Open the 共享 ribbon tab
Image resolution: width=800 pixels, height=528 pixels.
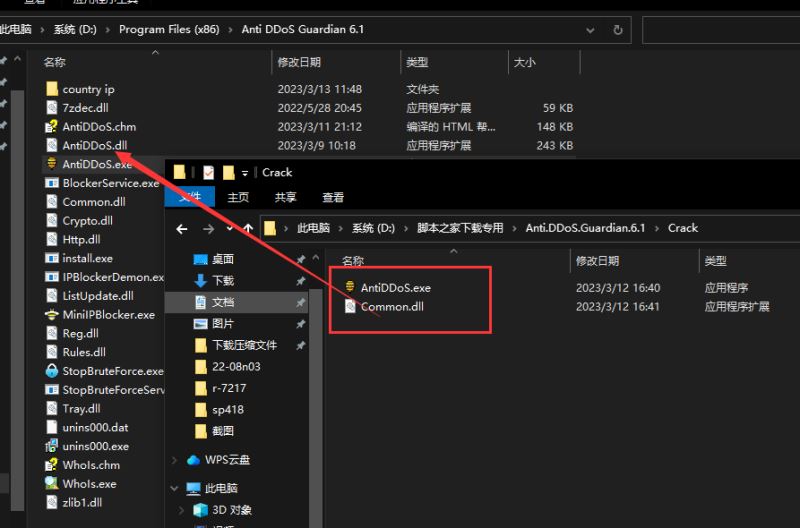285,197
